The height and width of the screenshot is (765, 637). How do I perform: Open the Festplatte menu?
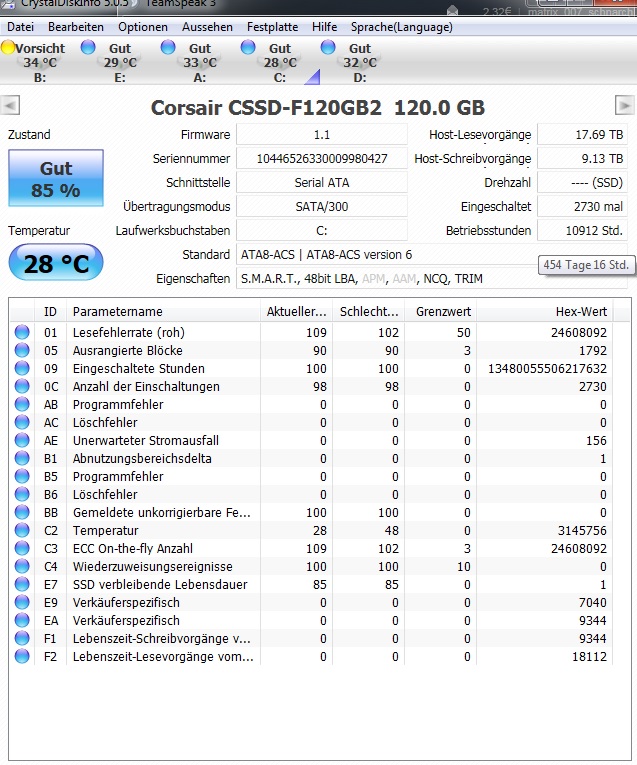[x=272, y=27]
